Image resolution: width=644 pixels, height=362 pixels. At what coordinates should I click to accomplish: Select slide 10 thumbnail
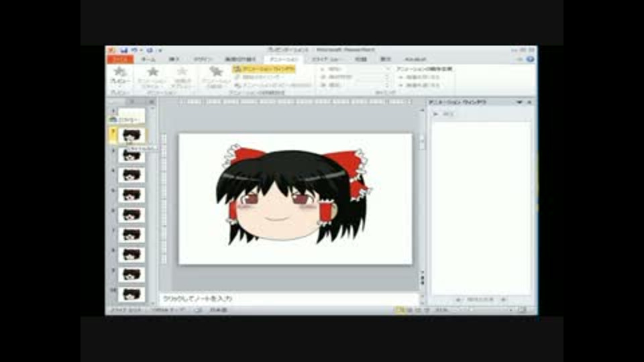coord(131,294)
